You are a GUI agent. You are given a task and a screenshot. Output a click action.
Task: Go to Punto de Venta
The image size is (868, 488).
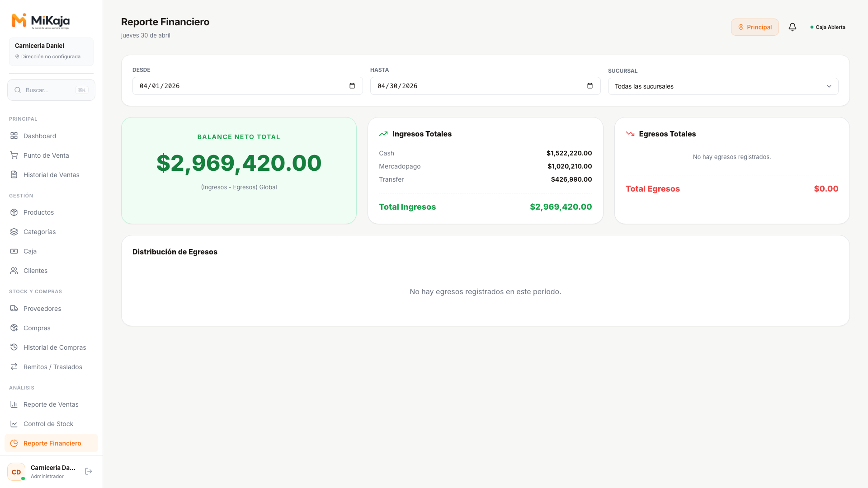click(51, 155)
